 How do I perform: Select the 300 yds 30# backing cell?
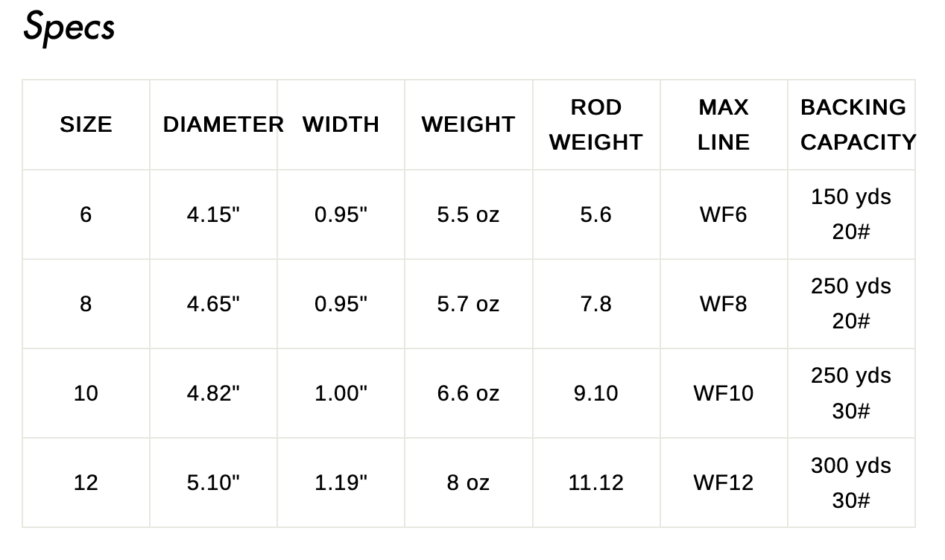pos(851,483)
